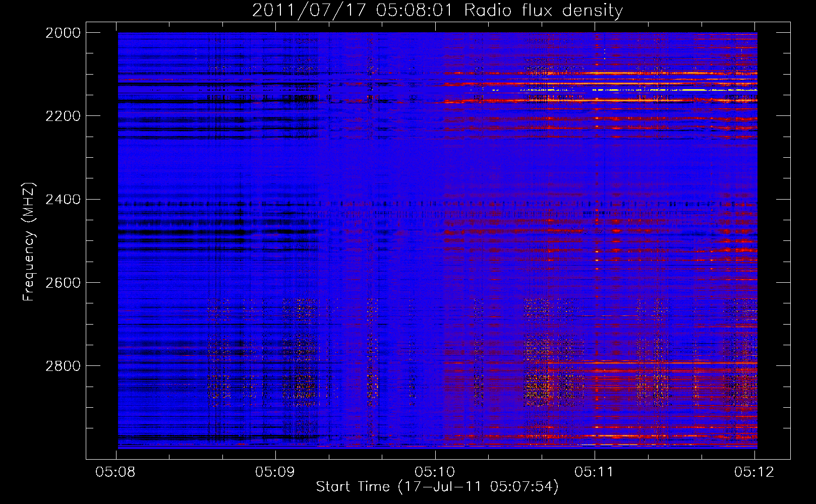816x504 pixels.
Task: Click the 'Frequency (MHZ)' axis title
Action: click(x=29, y=242)
